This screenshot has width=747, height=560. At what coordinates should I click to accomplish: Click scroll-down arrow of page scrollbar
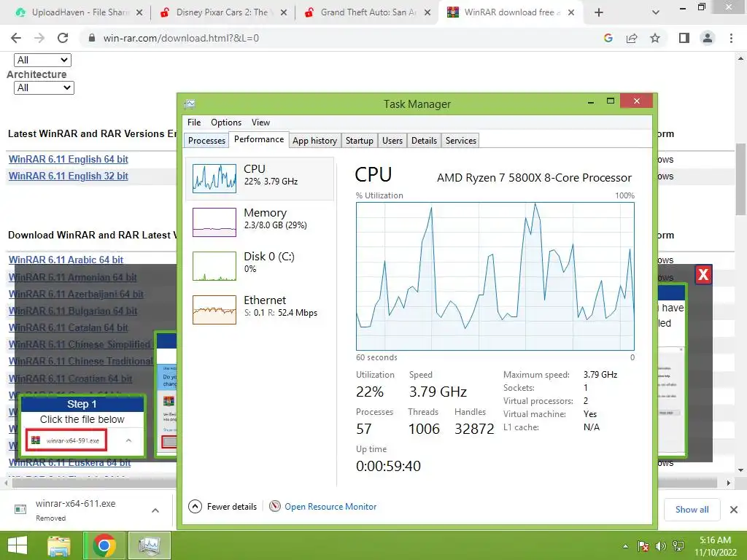click(741, 470)
